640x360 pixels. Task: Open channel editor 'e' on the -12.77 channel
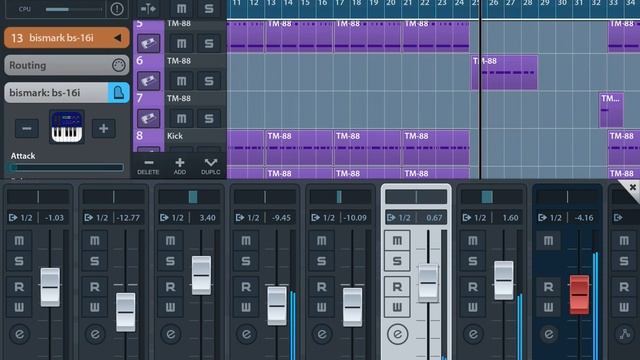click(x=95, y=334)
